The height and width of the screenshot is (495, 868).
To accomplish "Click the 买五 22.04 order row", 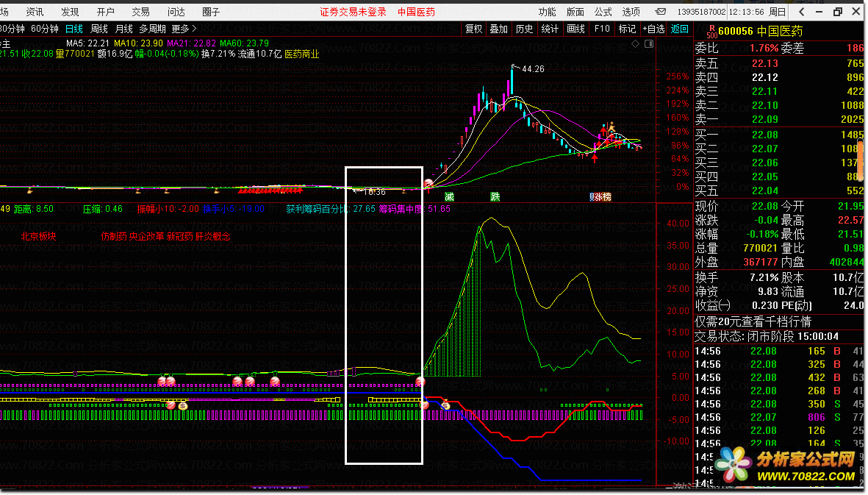I will [x=779, y=190].
